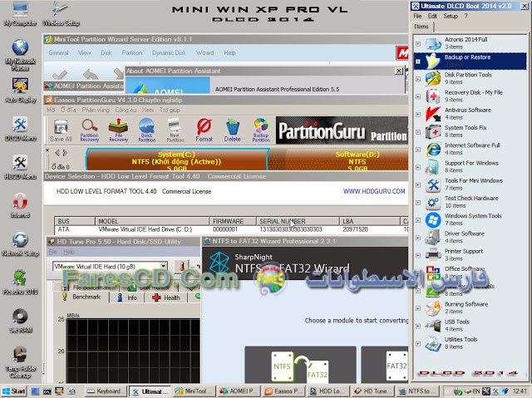This screenshot has width=532, height=398.
Task: Click Undo arrow in MiniTool toolbar
Action: click(91, 74)
